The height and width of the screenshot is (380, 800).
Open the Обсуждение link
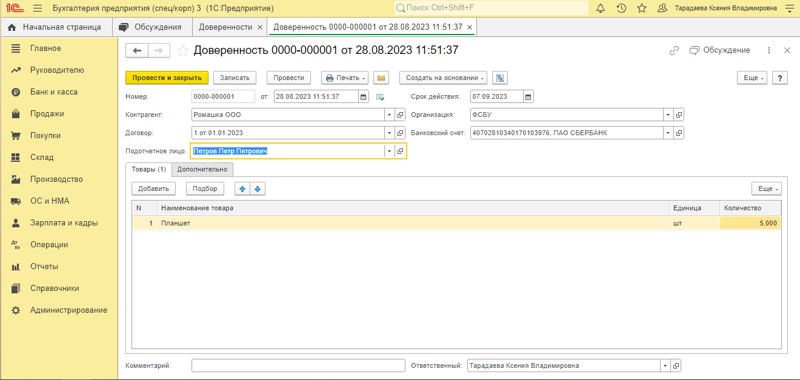coord(720,50)
